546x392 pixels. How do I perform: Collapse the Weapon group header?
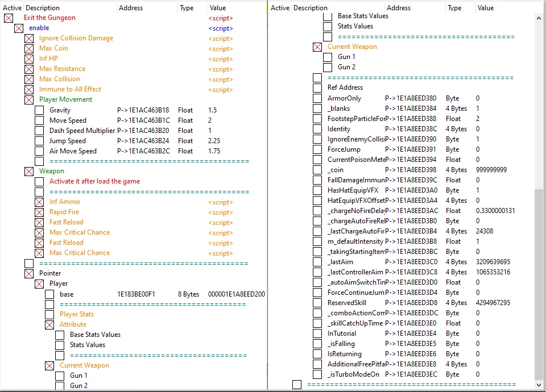tap(29, 172)
